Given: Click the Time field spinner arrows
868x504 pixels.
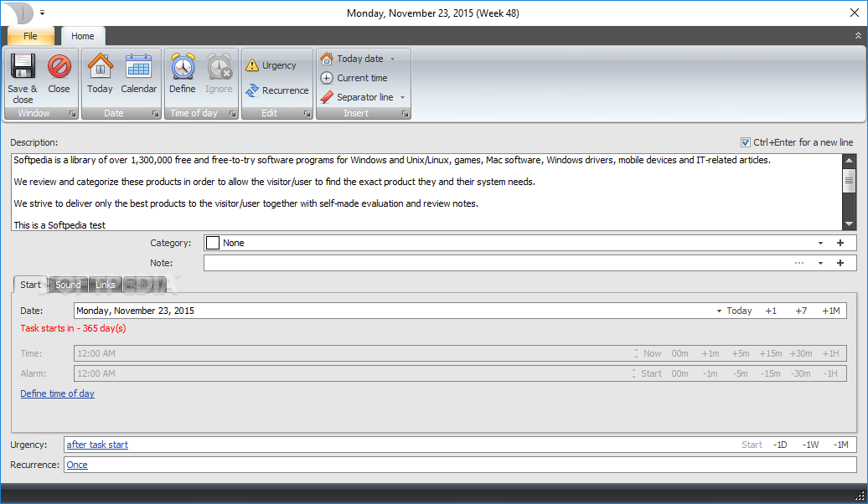Looking at the screenshot, I should pyautogui.click(x=636, y=353).
